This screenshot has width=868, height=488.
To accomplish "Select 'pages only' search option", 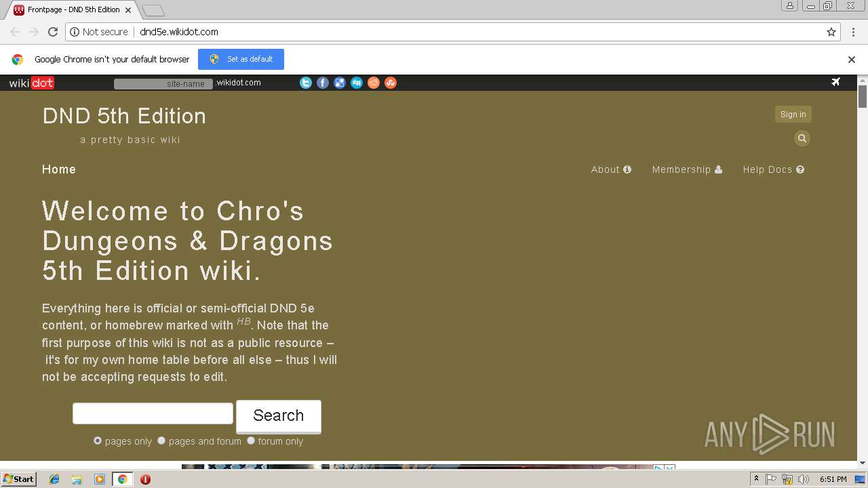I will click(98, 441).
